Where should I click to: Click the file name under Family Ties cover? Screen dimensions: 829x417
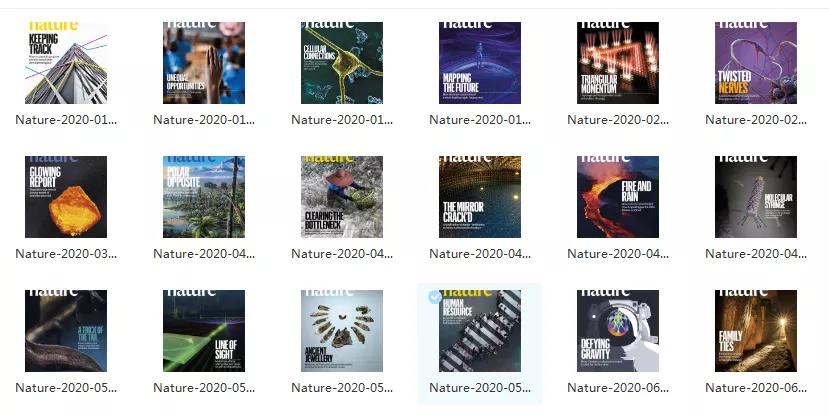756,388
